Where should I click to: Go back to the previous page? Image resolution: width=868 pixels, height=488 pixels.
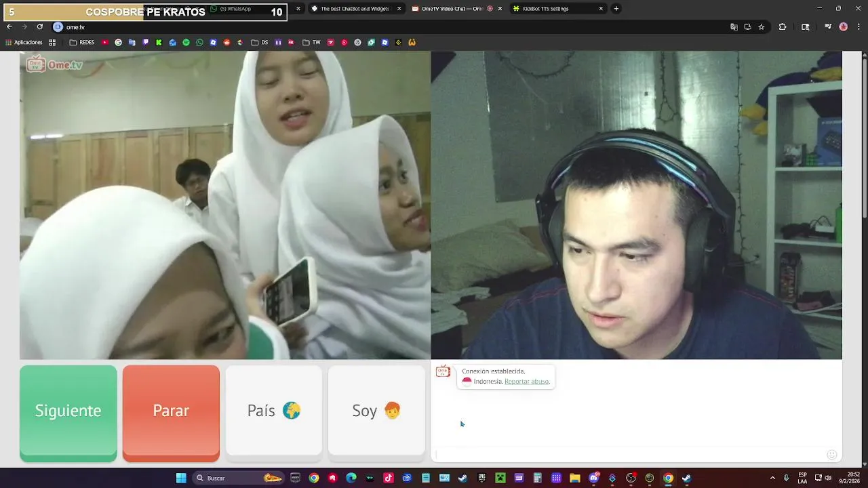coord(9,27)
